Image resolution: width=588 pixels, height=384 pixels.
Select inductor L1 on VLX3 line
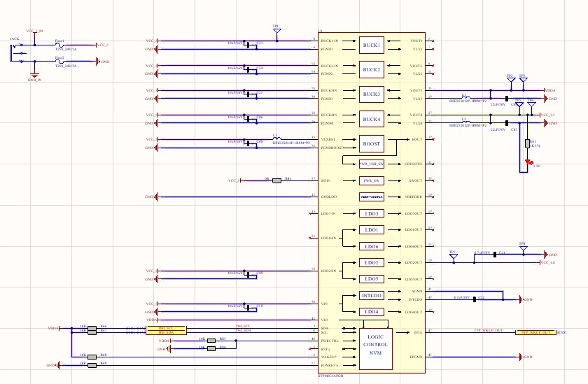pyautogui.click(x=465, y=97)
